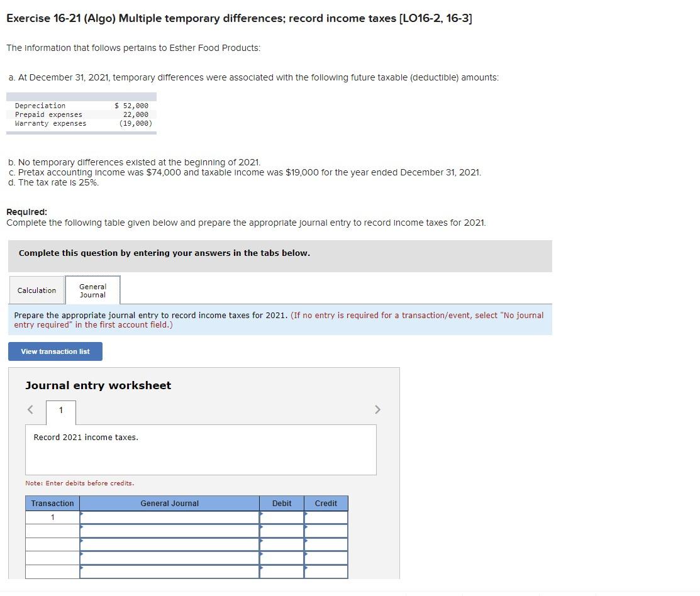700x596 pixels.
Task: Click the left navigation chevron on the worksheet
Action: [x=30, y=409]
